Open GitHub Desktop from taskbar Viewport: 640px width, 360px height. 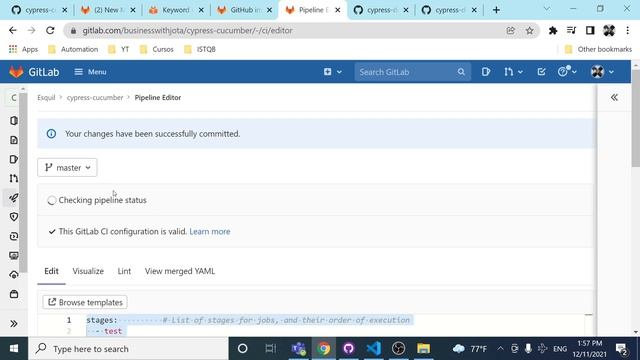click(349, 349)
